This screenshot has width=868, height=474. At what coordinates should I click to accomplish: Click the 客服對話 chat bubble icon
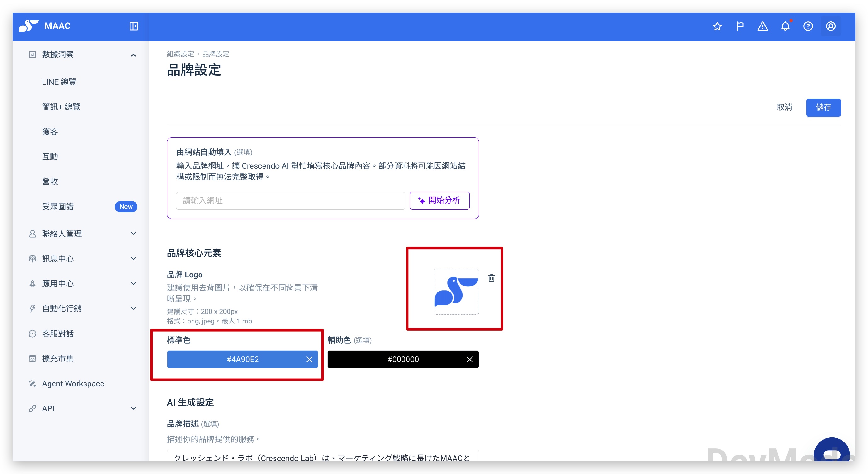coord(32,333)
